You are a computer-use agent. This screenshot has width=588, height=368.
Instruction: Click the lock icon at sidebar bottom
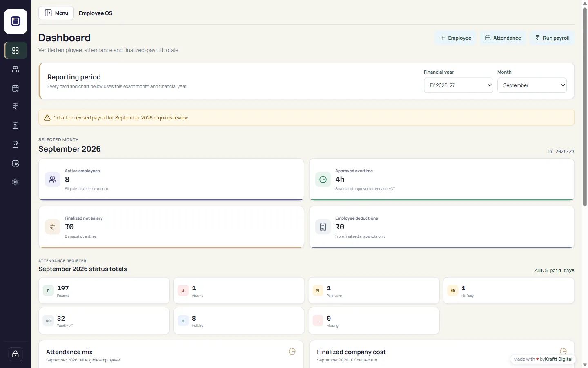16,354
